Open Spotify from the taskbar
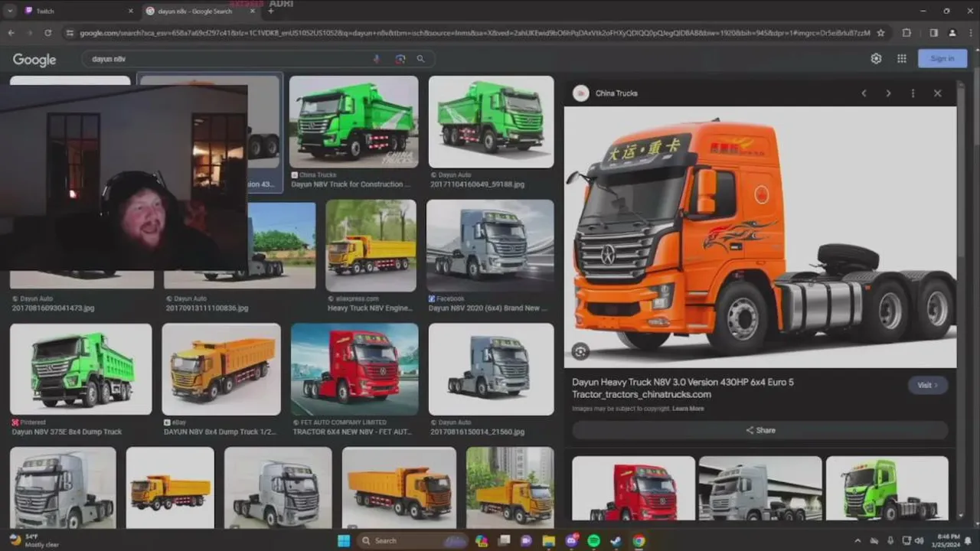This screenshot has height=551, width=980. [x=594, y=540]
